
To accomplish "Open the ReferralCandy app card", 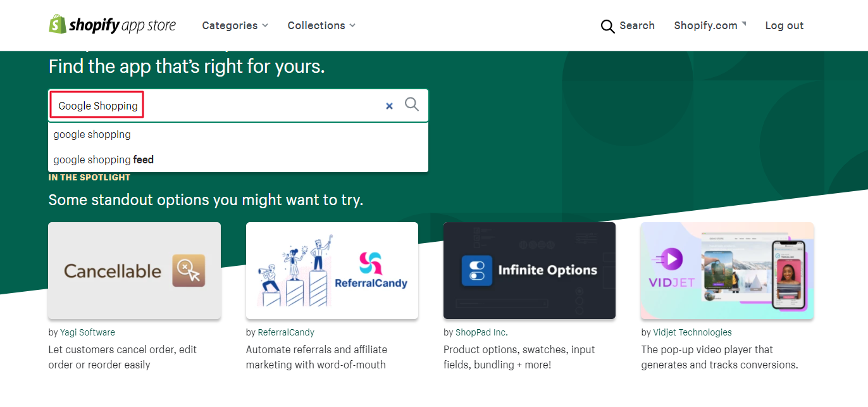I will (x=332, y=271).
